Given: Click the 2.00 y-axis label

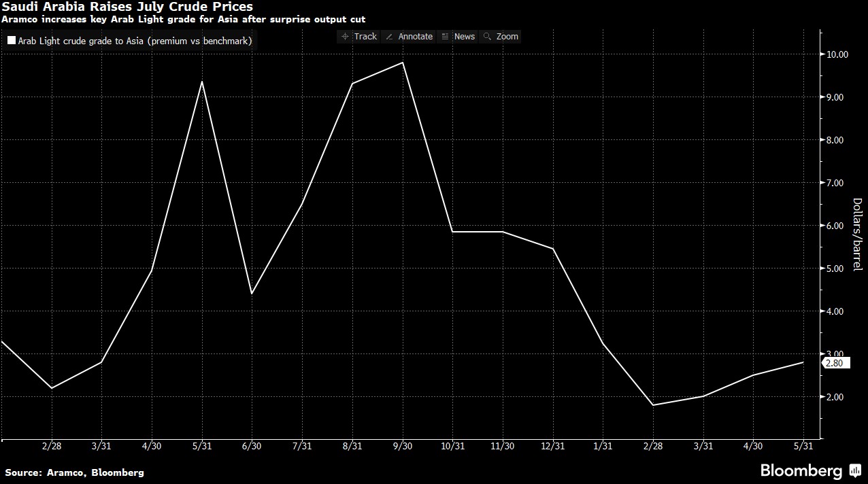Looking at the screenshot, I should [834, 397].
